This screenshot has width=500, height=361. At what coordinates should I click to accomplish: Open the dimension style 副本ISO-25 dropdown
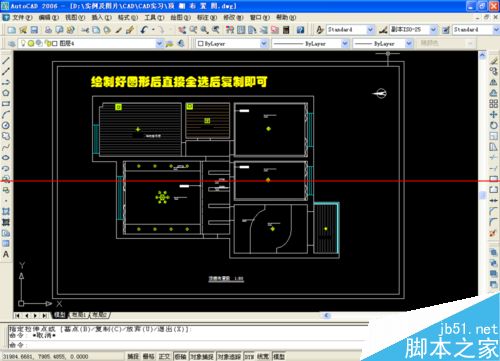click(433, 30)
